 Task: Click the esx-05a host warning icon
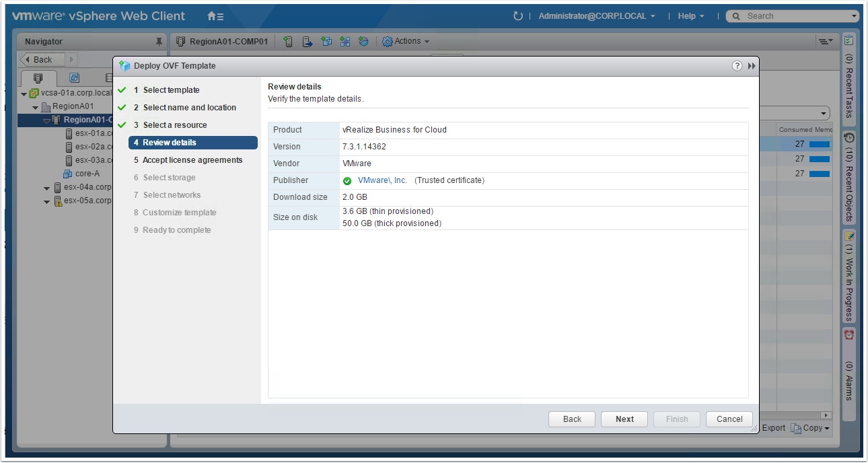coord(58,201)
